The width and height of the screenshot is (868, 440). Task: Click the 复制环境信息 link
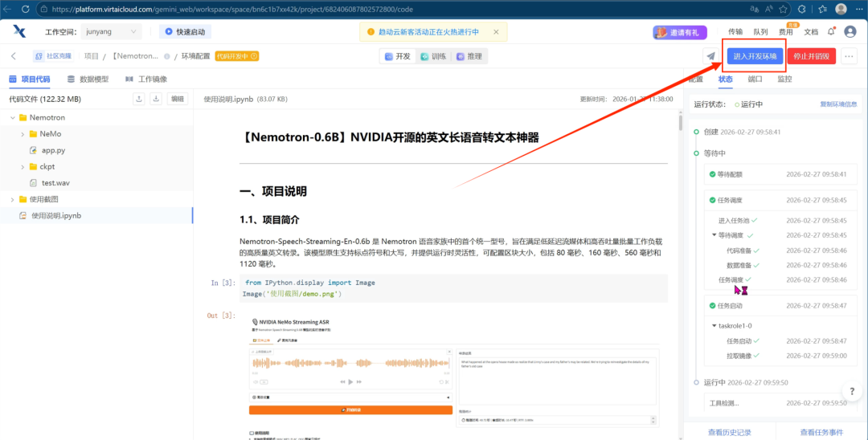tap(838, 104)
